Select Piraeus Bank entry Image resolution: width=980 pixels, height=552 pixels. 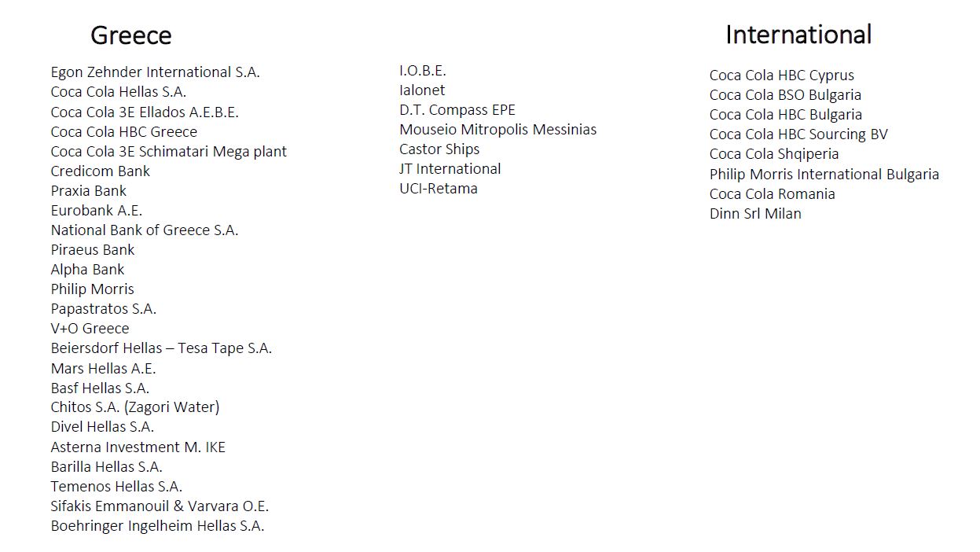[92, 250]
